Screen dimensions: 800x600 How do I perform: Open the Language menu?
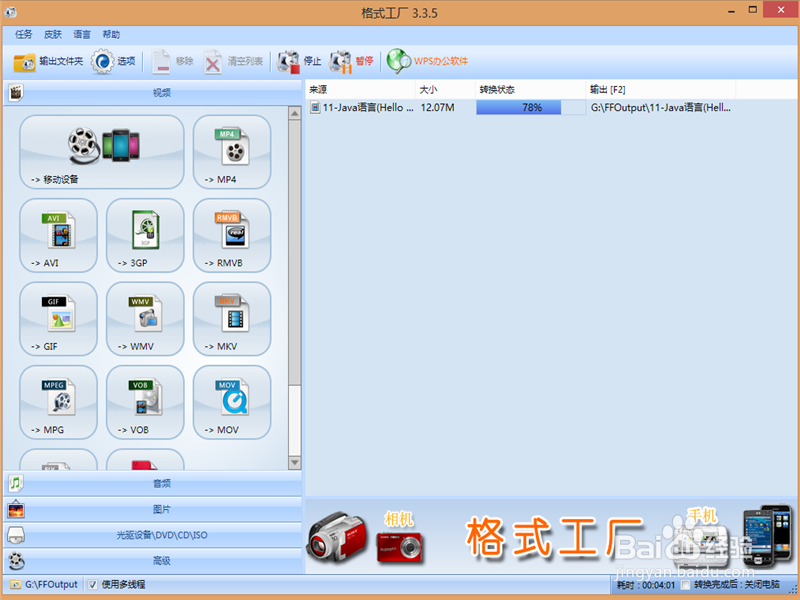(82, 34)
